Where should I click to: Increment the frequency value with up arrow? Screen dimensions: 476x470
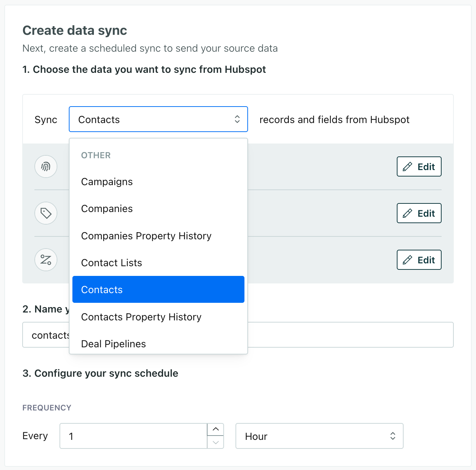click(x=215, y=429)
